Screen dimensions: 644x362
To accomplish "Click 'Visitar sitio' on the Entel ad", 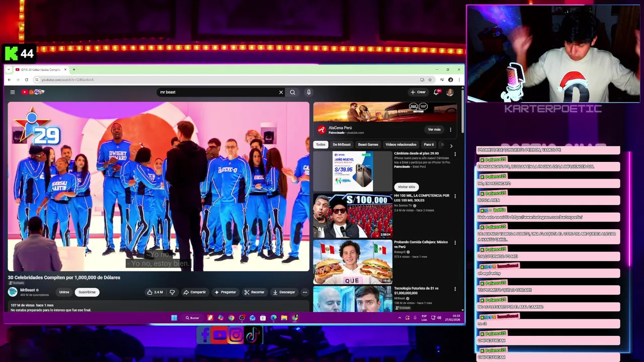I will coord(407,187).
